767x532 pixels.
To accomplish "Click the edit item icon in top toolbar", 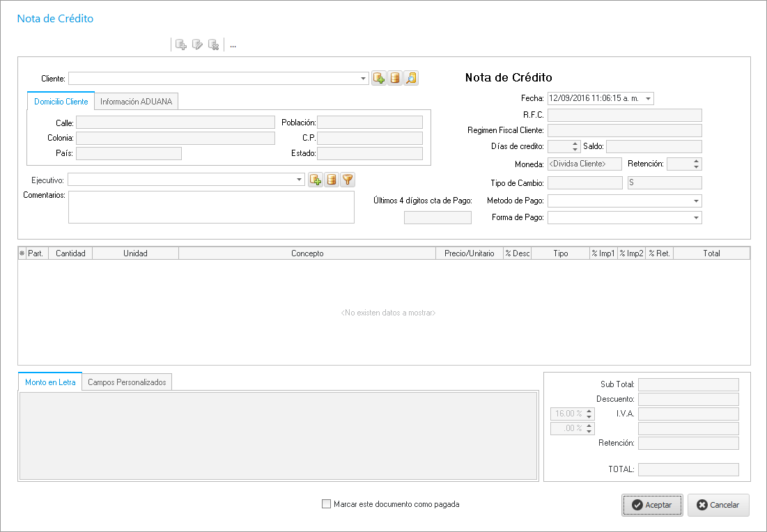I will tap(197, 45).
